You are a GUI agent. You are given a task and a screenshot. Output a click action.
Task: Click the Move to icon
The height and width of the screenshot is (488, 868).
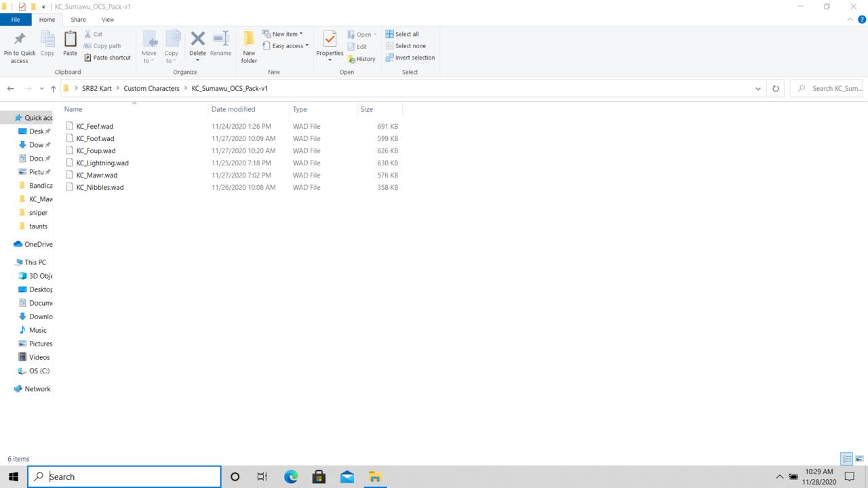click(x=149, y=47)
